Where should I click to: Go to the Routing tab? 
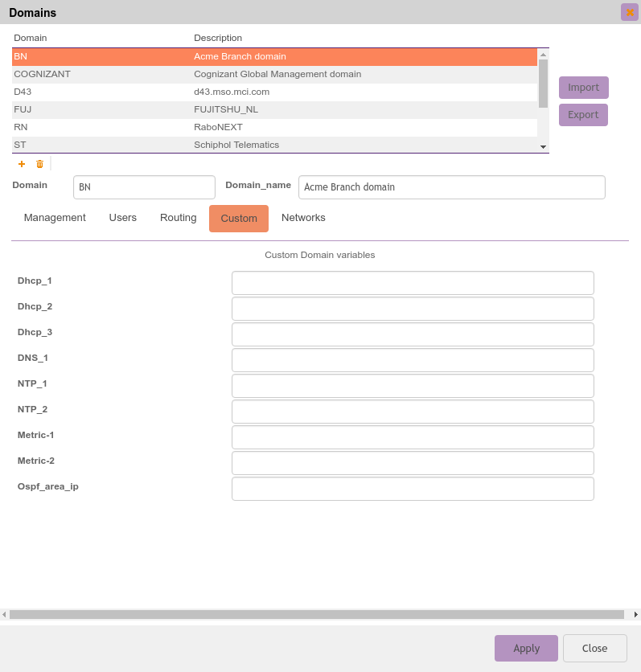(178, 218)
